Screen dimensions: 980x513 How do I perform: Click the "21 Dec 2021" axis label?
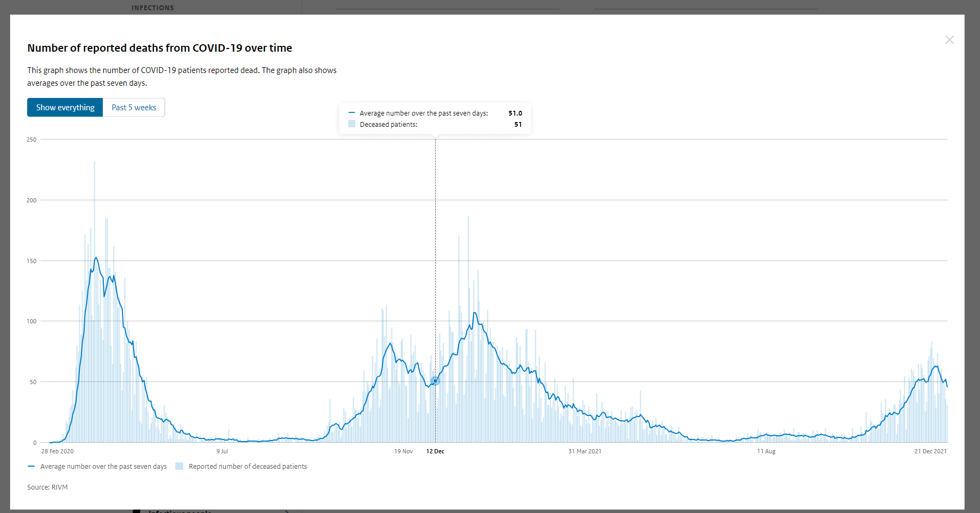click(930, 451)
